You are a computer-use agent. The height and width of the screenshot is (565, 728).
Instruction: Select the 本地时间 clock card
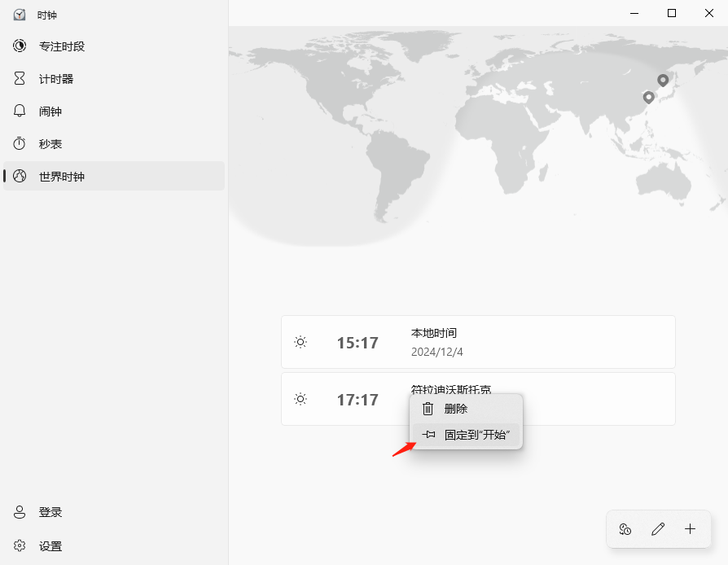click(x=478, y=342)
